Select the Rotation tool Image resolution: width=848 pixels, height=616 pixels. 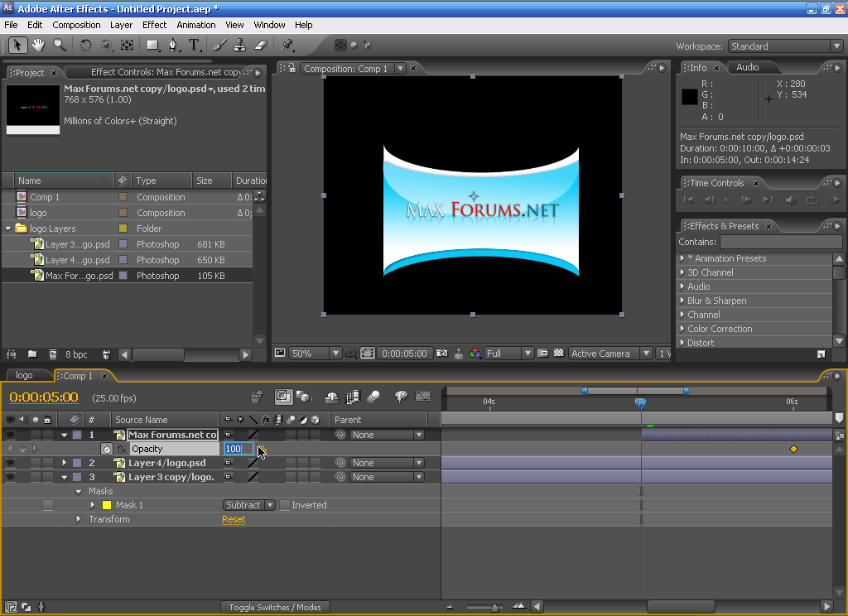coord(85,46)
